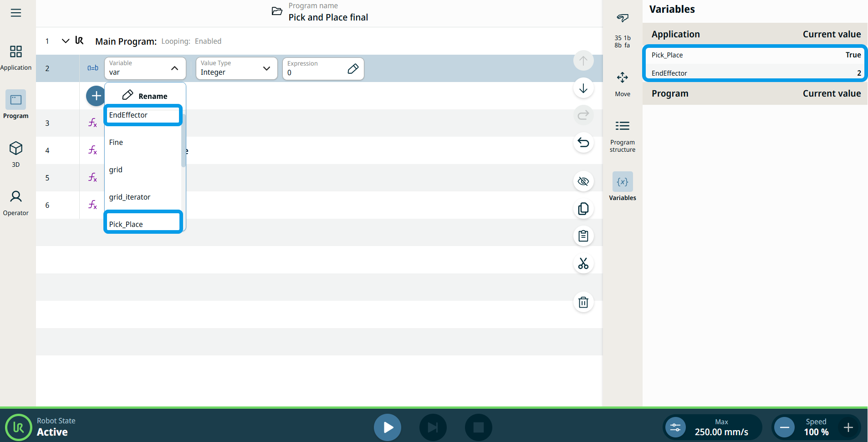Click the undo arrow icon

(583, 143)
